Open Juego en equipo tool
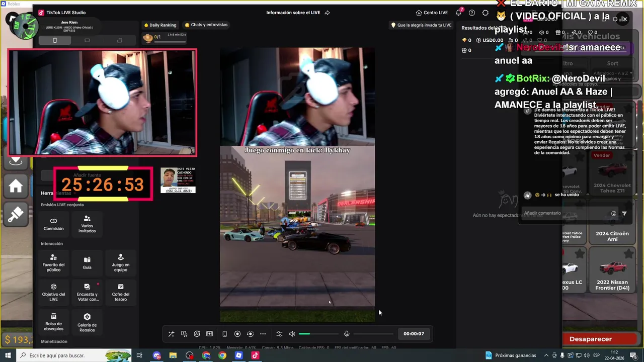The image size is (644, 362). (x=120, y=263)
